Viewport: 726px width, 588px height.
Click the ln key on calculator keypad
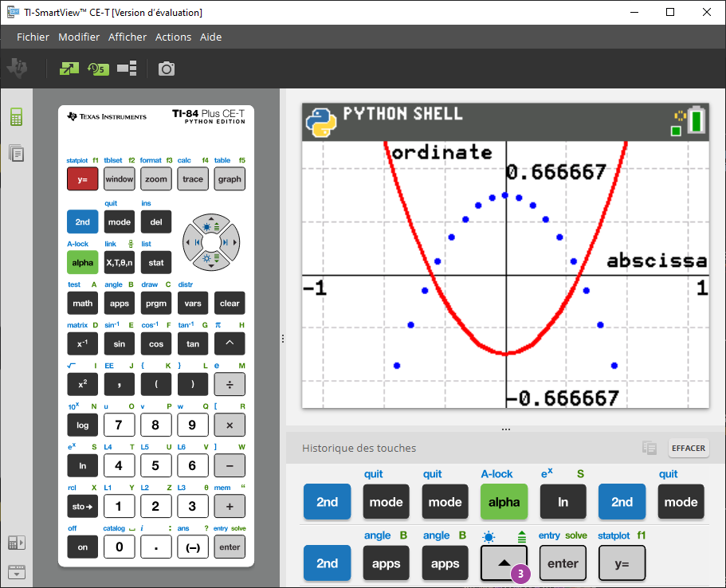pyautogui.click(x=82, y=466)
